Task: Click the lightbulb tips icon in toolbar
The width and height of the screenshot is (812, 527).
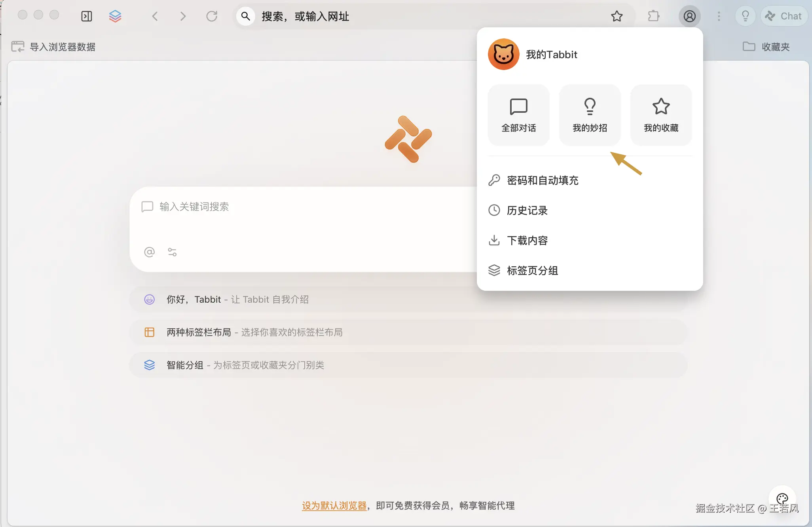Action: [x=745, y=16]
